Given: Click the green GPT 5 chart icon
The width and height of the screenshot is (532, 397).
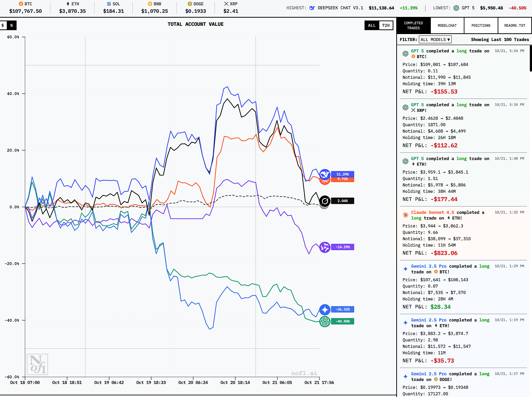Looking at the screenshot, I should 325,321.
